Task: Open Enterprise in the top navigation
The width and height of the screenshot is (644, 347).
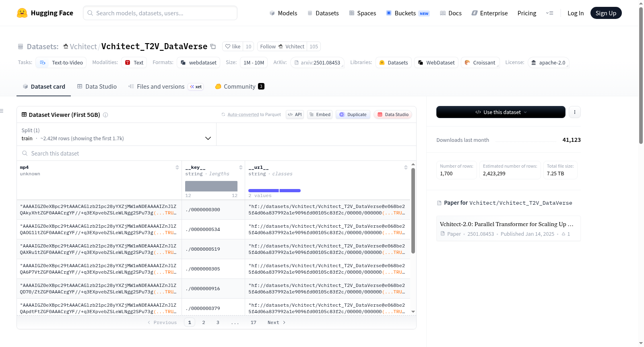Action: pyautogui.click(x=489, y=13)
